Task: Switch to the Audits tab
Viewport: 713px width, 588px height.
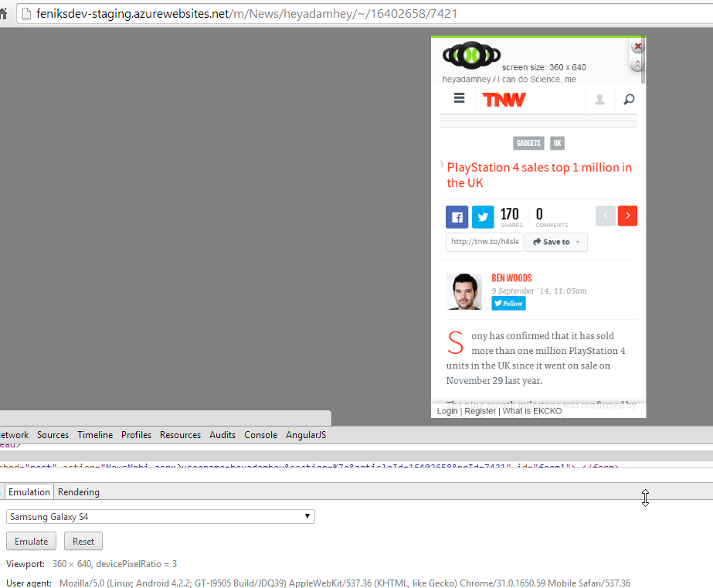Action: tap(222, 435)
